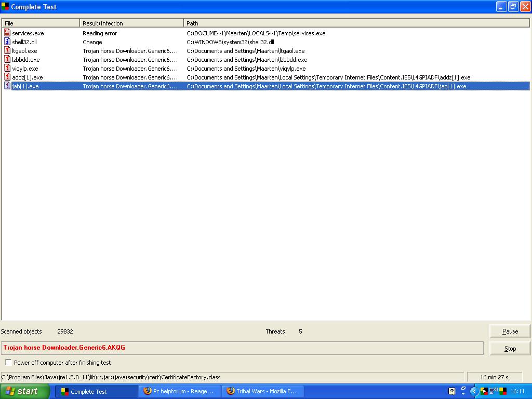Click the red 'Trojan horse Downloader.Generic6.AKQG' status text
Screen dimensions: 532x399
(x=64, y=348)
